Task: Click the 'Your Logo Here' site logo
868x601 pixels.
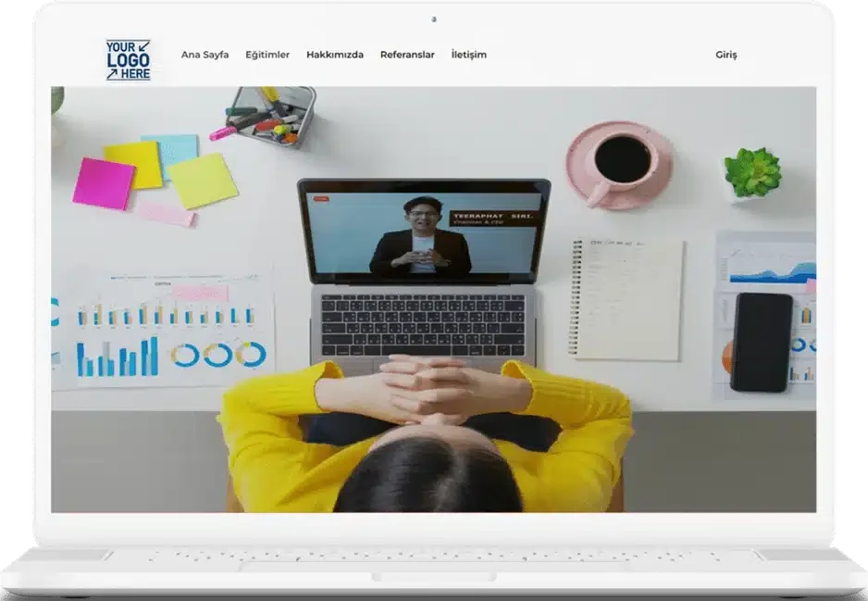Action: [x=128, y=59]
